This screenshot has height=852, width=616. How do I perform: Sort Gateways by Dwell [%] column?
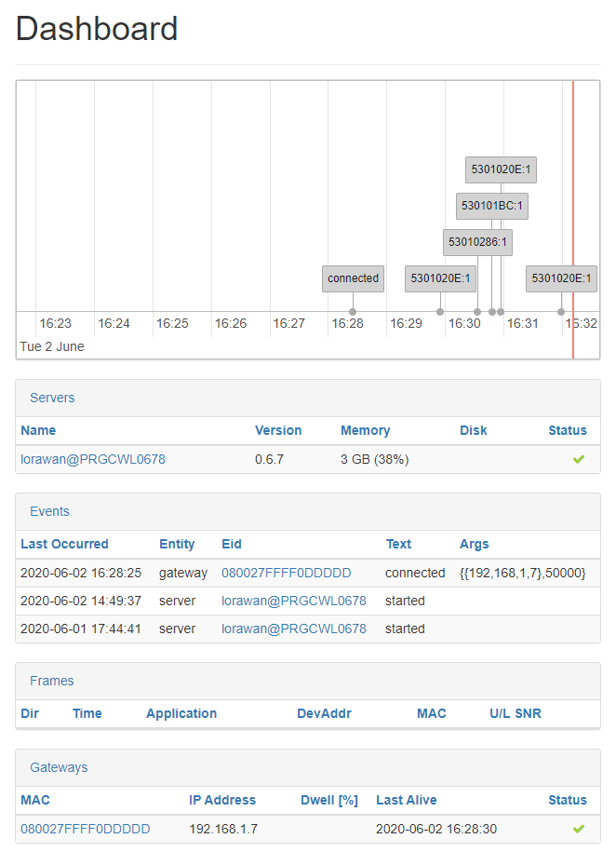click(x=329, y=801)
